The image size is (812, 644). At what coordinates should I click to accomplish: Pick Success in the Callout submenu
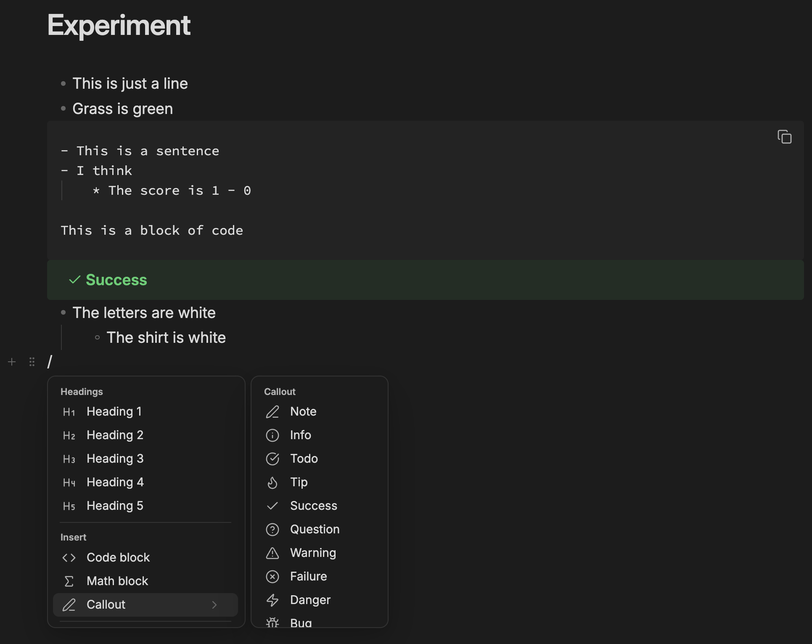(319, 506)
